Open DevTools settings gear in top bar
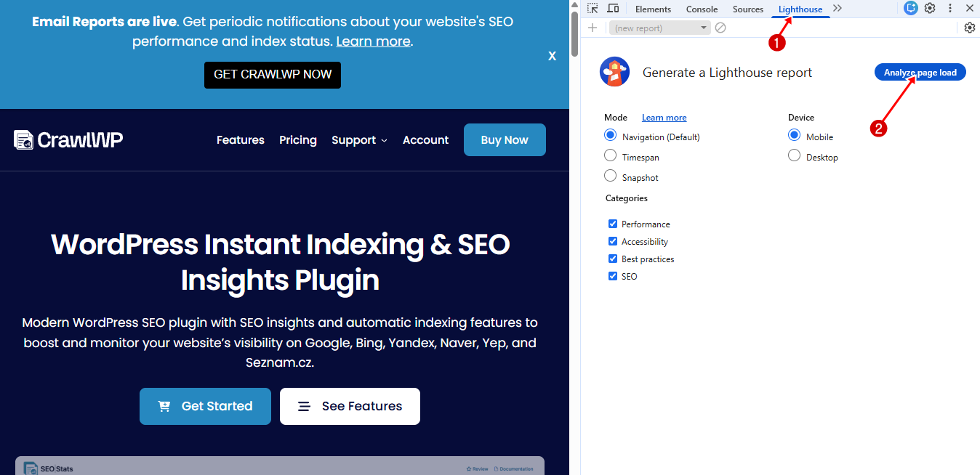The image size is (980, 475). (930, 9)
